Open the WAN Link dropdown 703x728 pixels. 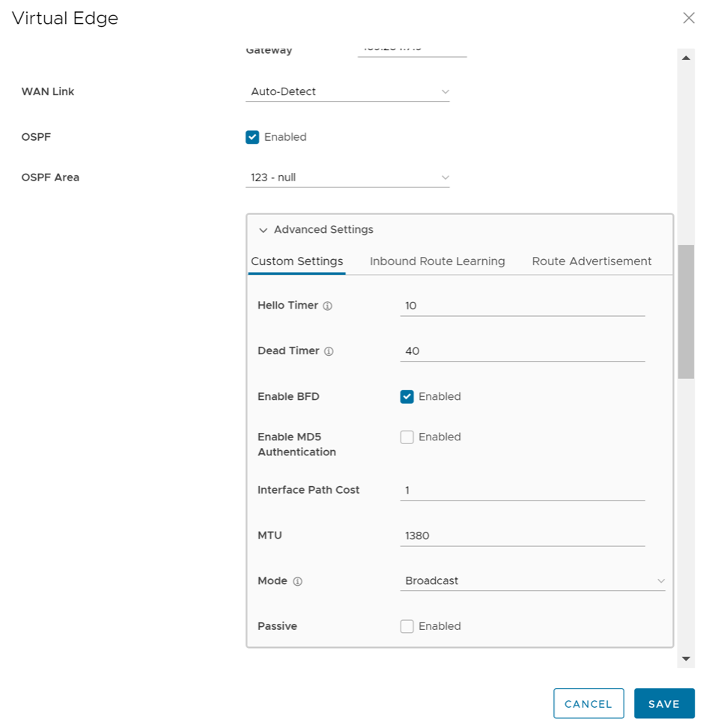(x=349, y=92)
